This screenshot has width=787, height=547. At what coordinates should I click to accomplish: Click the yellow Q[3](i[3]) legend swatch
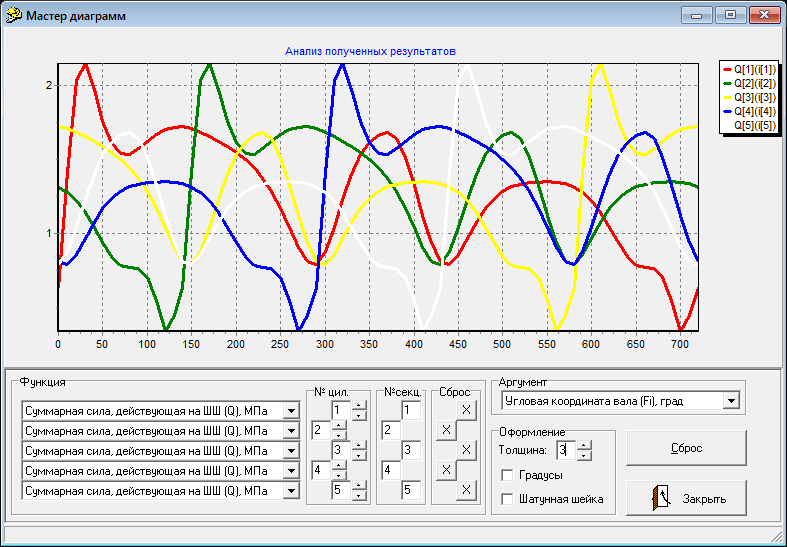click(727, 97)
